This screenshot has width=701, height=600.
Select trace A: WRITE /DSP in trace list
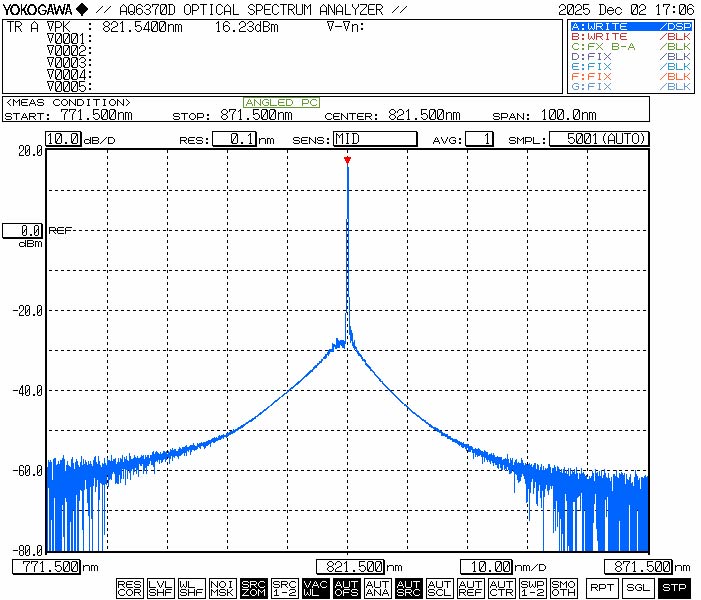pyautogui.click(x=630, y=26)
